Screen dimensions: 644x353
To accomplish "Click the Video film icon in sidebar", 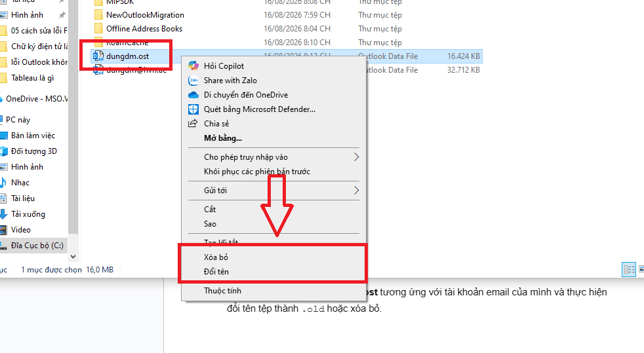I will click(x=3, y=230).
